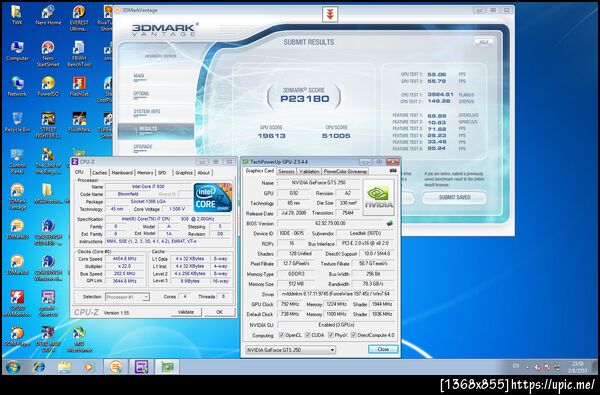This screenshot has height=395, width=600.
Task: Launch Nero StartSmart shortcut
Action: tap(48, 54)
